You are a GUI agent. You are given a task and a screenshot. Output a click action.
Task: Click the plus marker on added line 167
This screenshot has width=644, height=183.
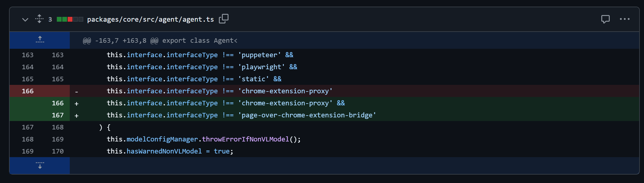[x=77, y=116]
